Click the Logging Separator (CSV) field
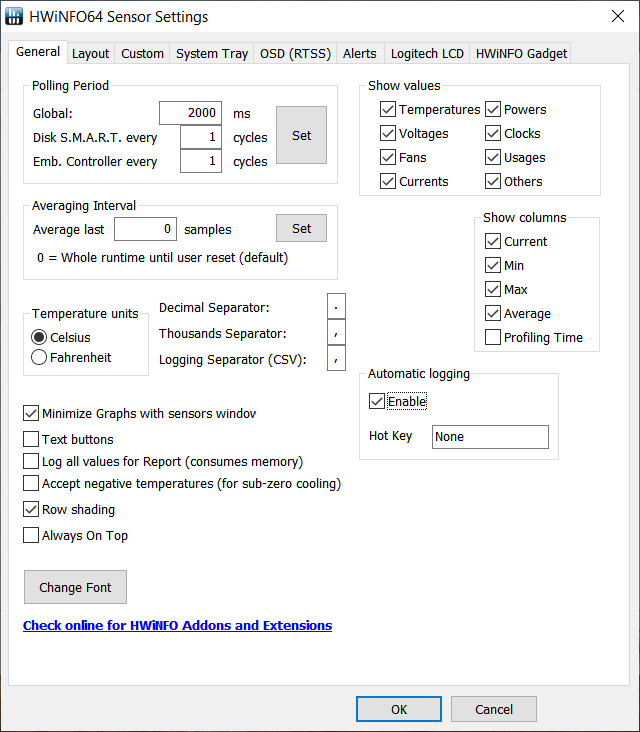Screen dimensions: 640x732 click(336, 358)
